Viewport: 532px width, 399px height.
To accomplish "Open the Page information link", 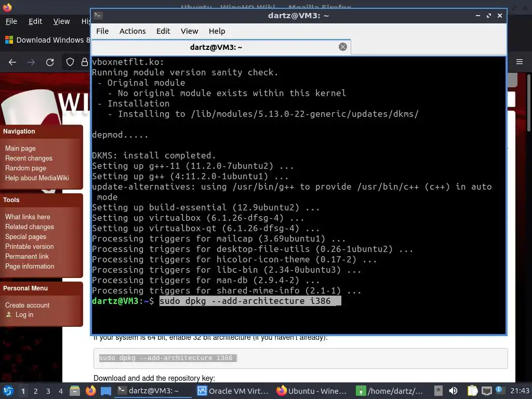I will click(x=30, y=266).
